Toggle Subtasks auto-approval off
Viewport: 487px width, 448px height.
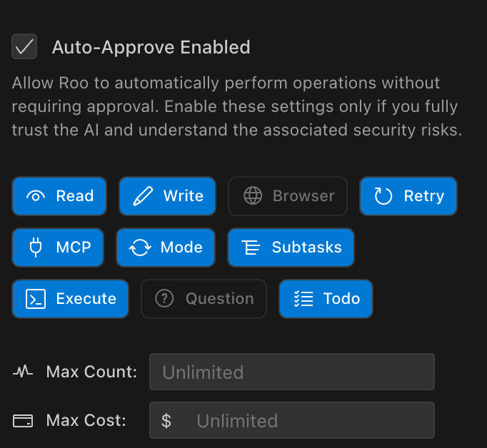(x=291, y=248)
